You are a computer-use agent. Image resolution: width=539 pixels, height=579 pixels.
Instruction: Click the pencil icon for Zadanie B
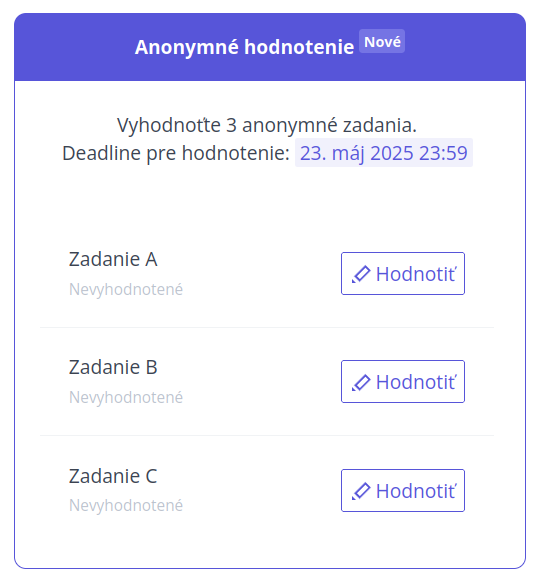pyautogui.click(x=361, y=382)
